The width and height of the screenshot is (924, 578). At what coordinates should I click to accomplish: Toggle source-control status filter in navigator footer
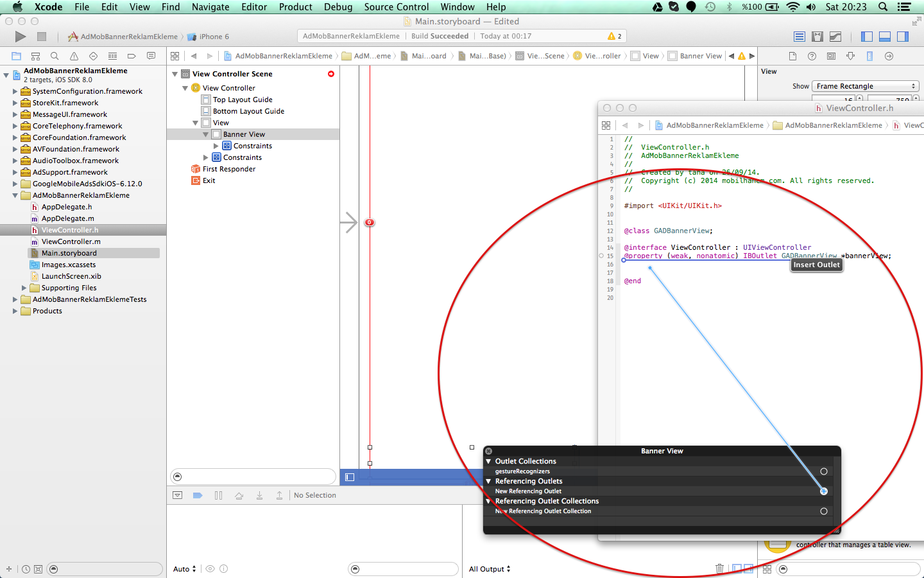[38, 569]
